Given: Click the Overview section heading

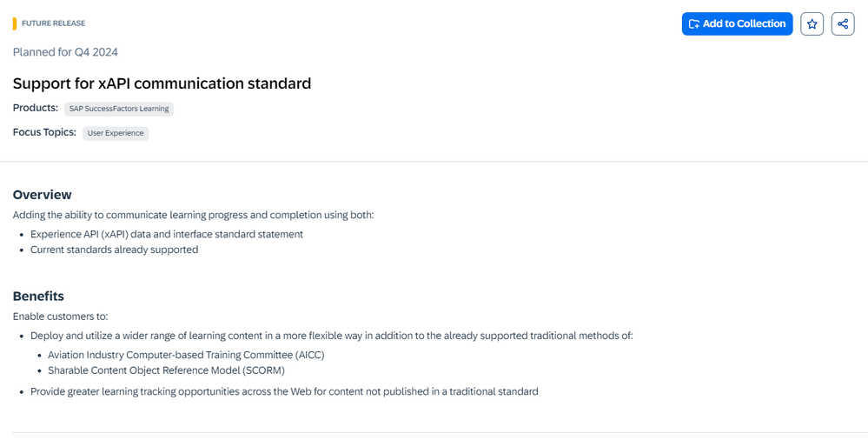Looking at the screenshot, I should pos(43,195).
